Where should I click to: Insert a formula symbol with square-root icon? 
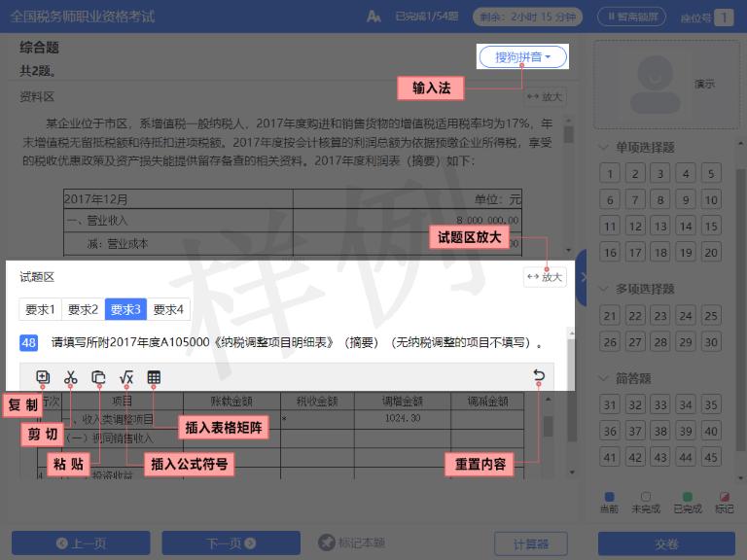[126, 377]
